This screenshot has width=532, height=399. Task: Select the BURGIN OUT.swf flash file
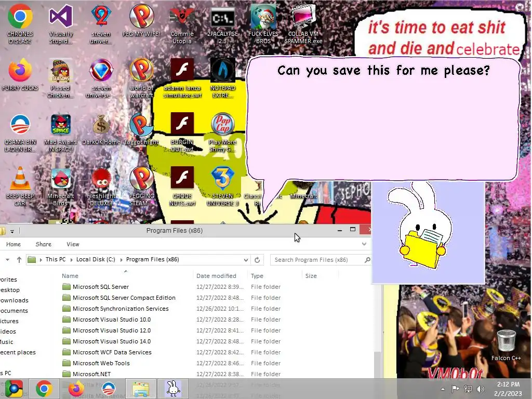182,132
